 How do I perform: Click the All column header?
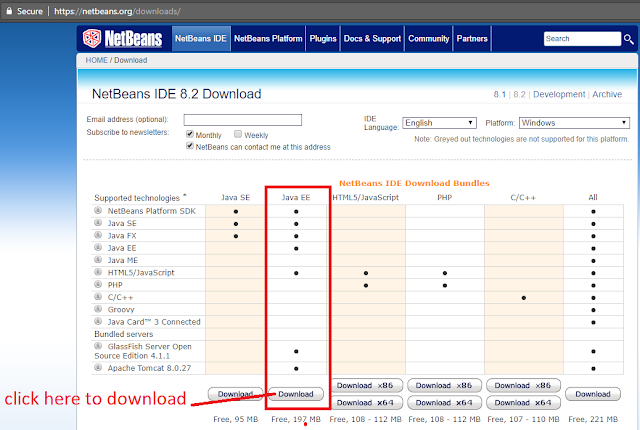tap(593, 197)
